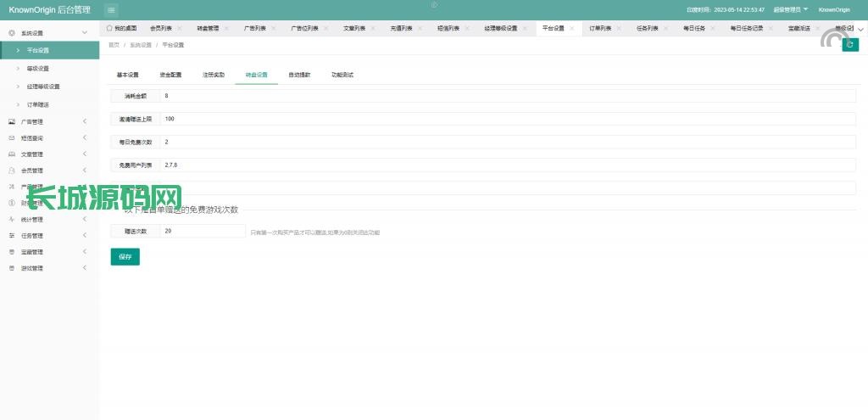This screenshot has width=868, height=420.
Task: Click the 赠送次数 input field
Action: [203, 231]
